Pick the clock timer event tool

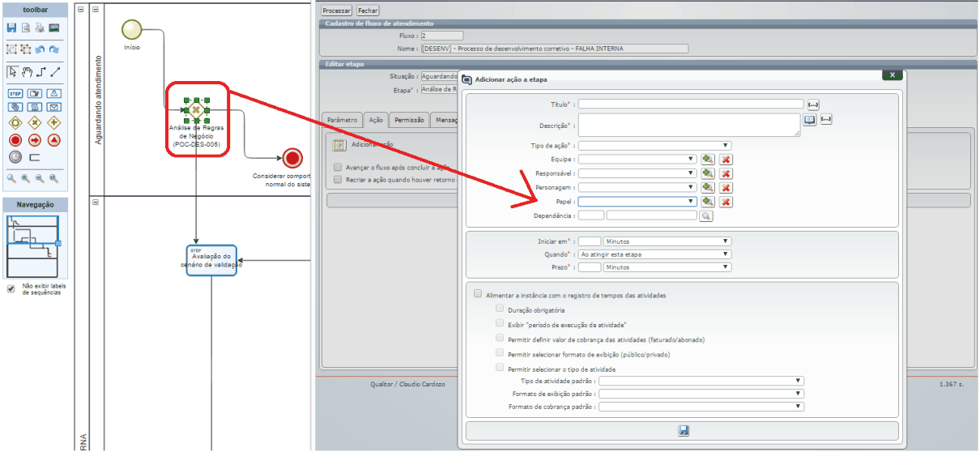pos(15,157)
